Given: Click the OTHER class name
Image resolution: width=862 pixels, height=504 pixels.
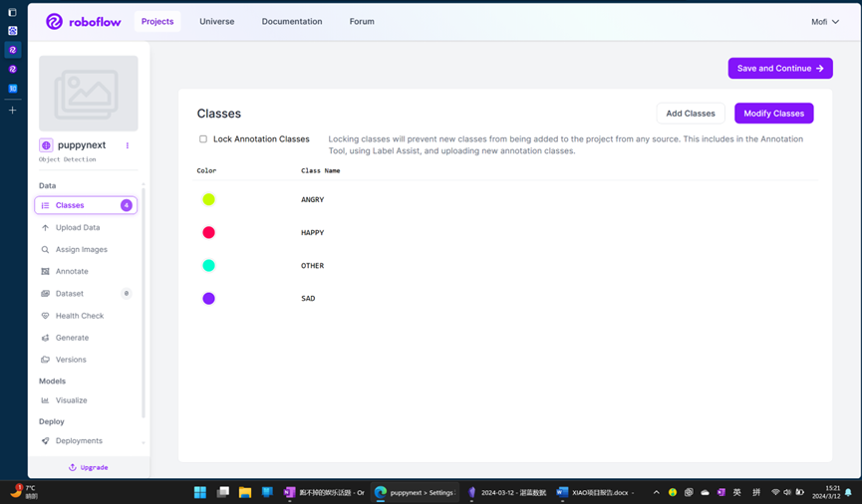Looking at the screenshot, I should point(312,266).
